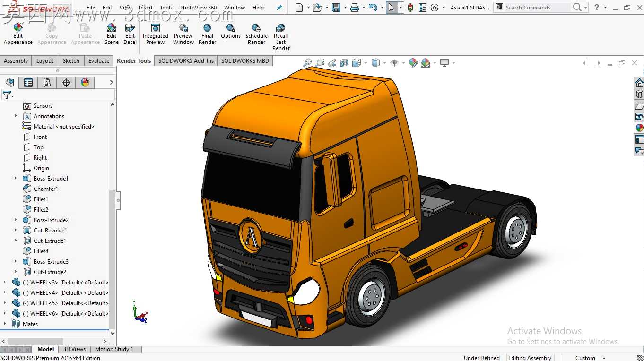Switch to the SOLIDWORKS Add-Ins tab
This screenshot has height=361, width=644.
pos(186,60)
